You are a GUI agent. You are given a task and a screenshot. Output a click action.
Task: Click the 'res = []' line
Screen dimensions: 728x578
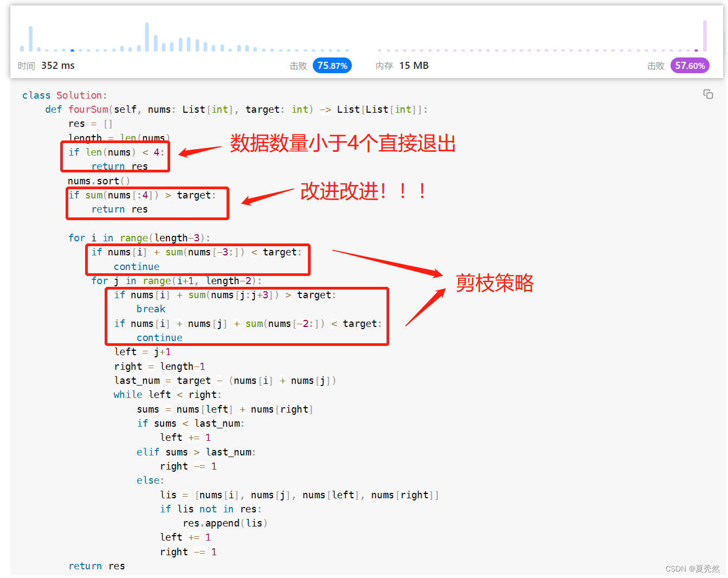(x=91, y=124)
